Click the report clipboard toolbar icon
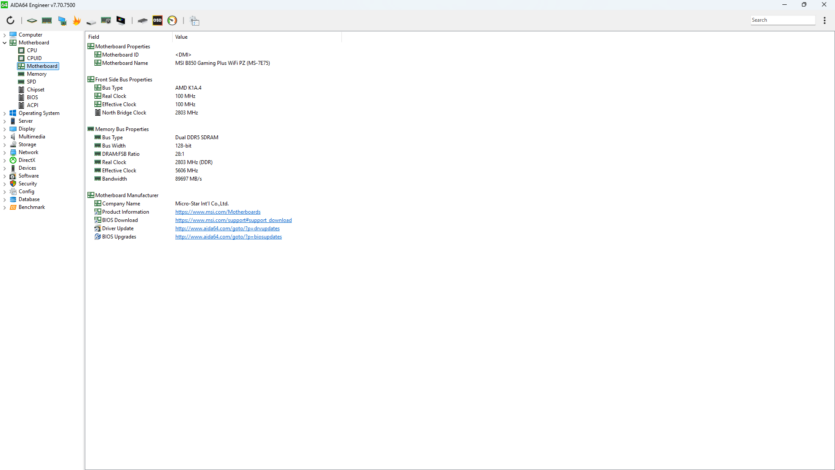 point(195,20)
